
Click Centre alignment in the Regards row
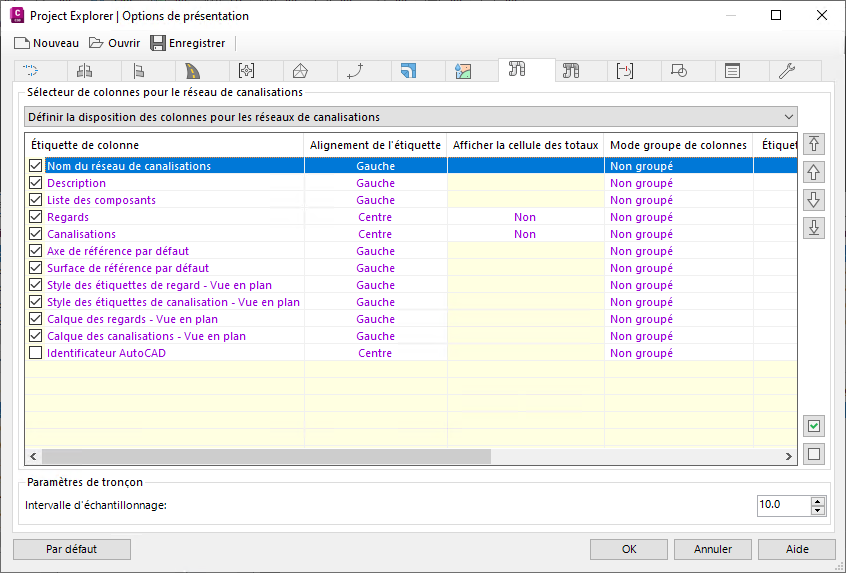click(375, 217)
